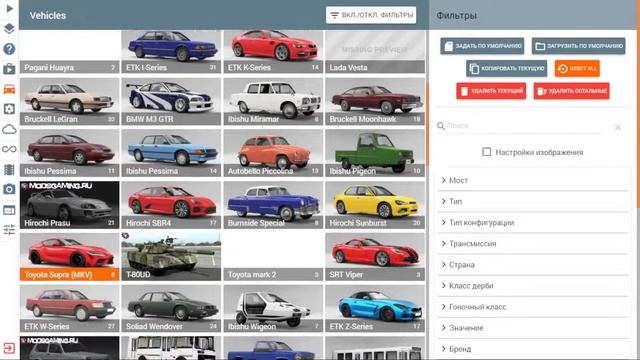The width and height of the screenshot is (640, 360).
Task: Select the light blue Ibishu Pessima card
Action: pos(171,153)
